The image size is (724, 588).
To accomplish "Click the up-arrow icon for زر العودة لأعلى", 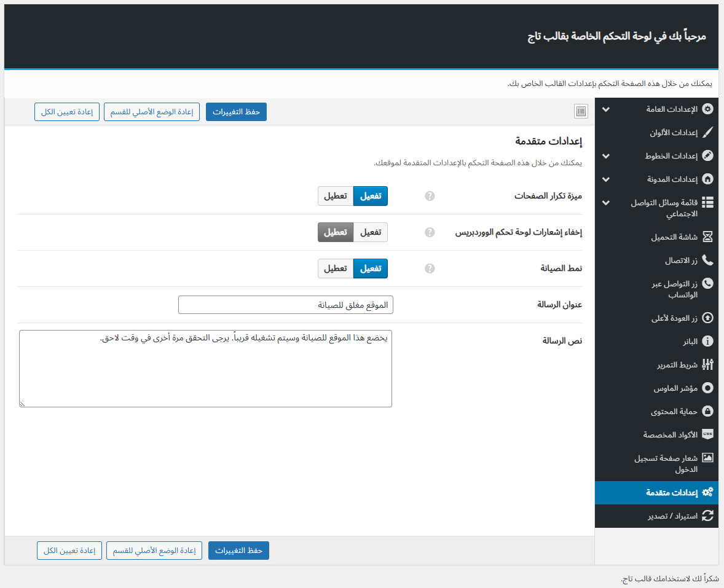I will [x=707, y=318].
